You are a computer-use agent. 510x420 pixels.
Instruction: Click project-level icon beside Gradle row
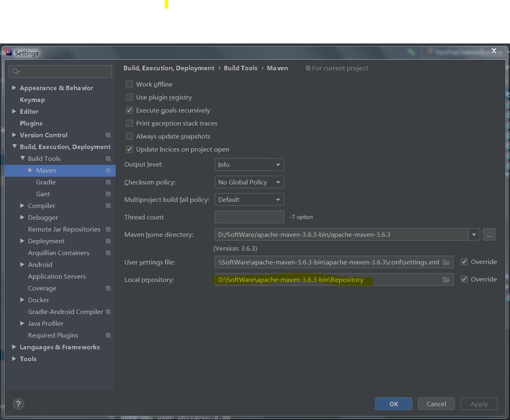pyautogui.click(x=108, y=182)
